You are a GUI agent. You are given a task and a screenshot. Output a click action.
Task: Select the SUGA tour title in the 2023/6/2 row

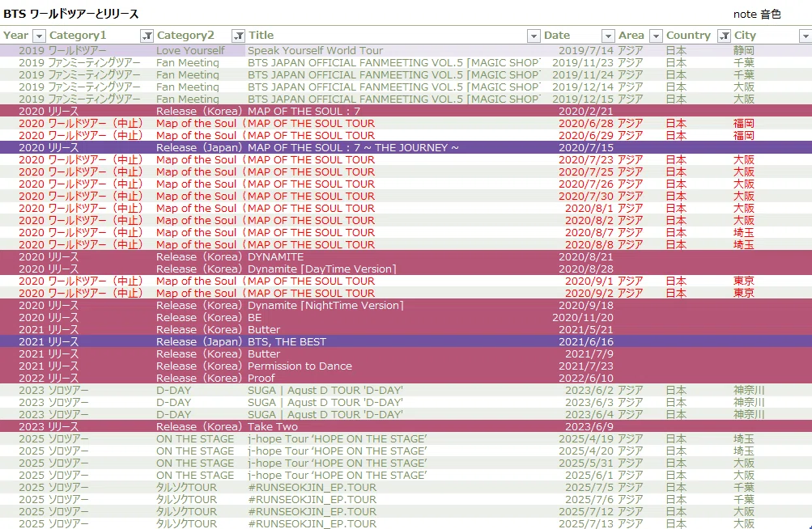click(x=325, y=391)
